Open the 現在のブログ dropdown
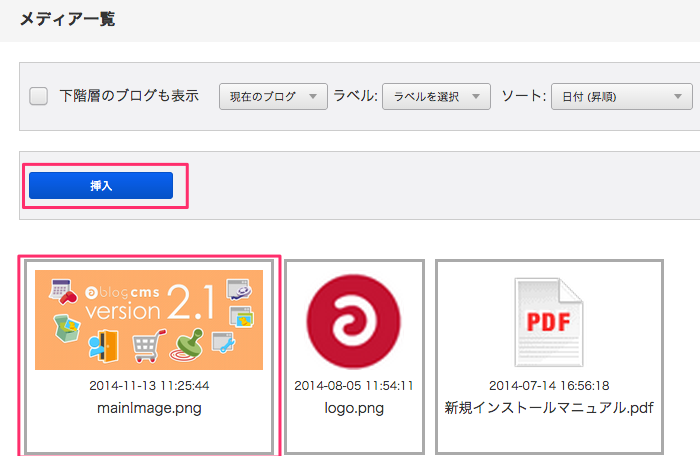This screenshot has width=700, height=456. coord(273,96)
